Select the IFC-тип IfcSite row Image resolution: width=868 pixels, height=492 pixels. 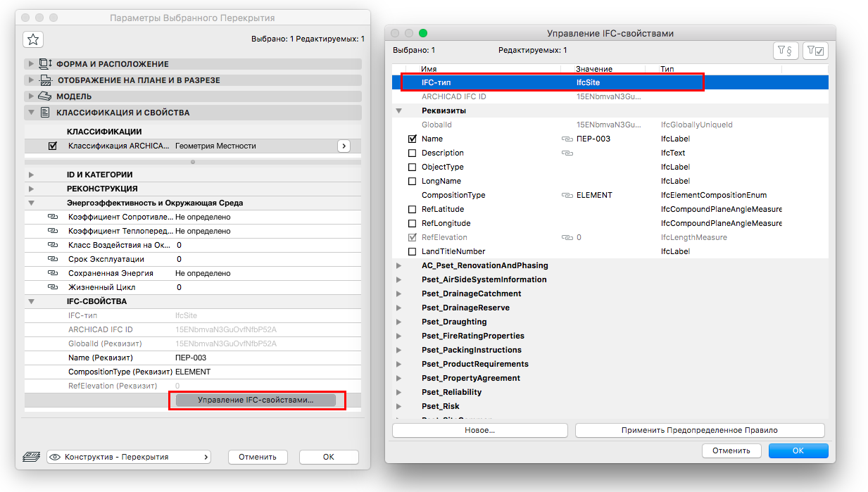pyautogui.click(x=610, y=82)
